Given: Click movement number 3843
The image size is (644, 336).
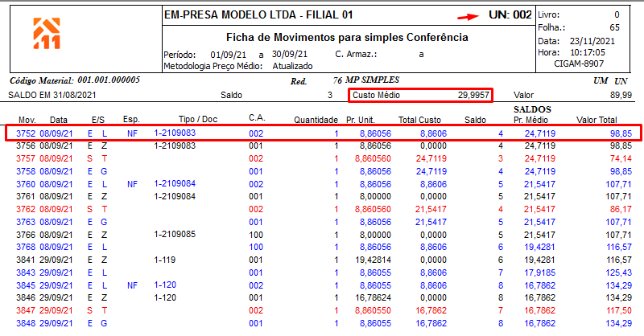Looking at the screenshot, I should (26, 272).
